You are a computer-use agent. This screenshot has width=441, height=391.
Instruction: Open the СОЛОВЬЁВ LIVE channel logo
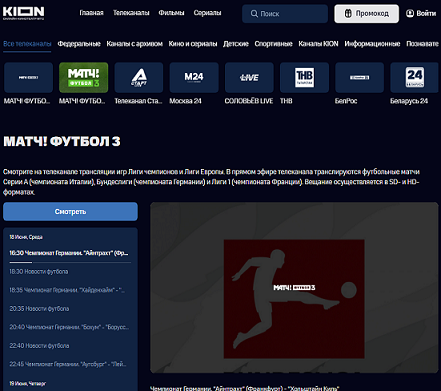(249, 77)
